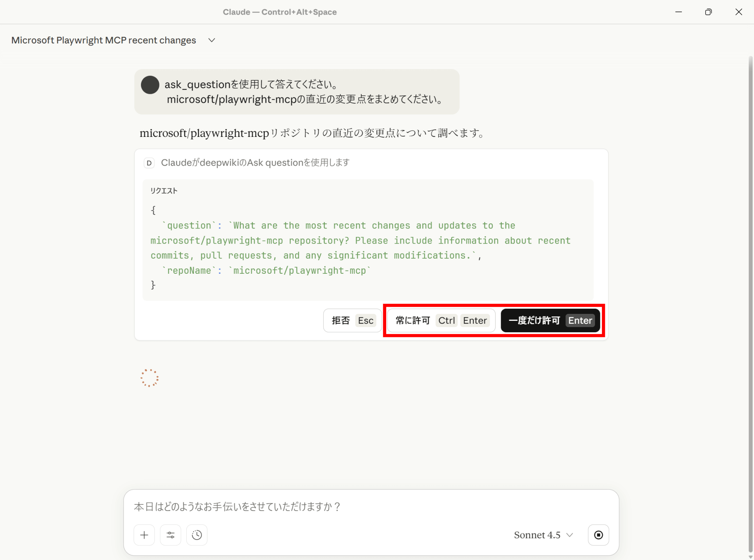Click the Microsoft Playwright MCP chat title
754x560 pixels.
(x=104, y=40)
